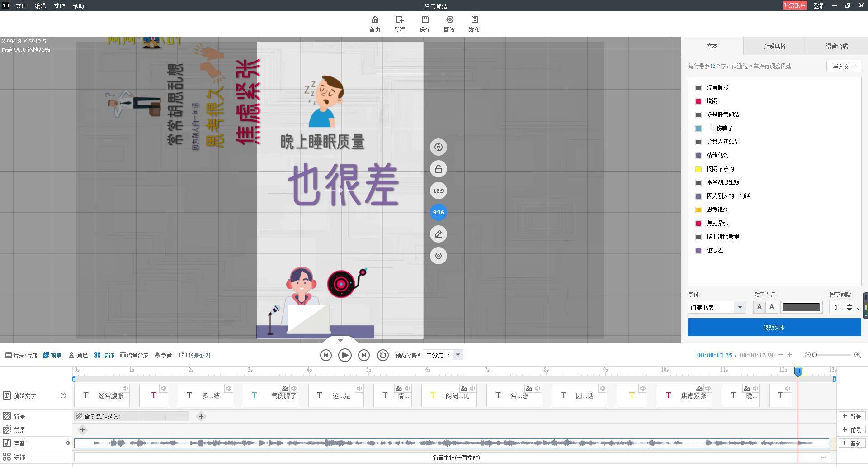868x467 pixels.
Task: Open the 操作 menu
Action: click(59, 6)
